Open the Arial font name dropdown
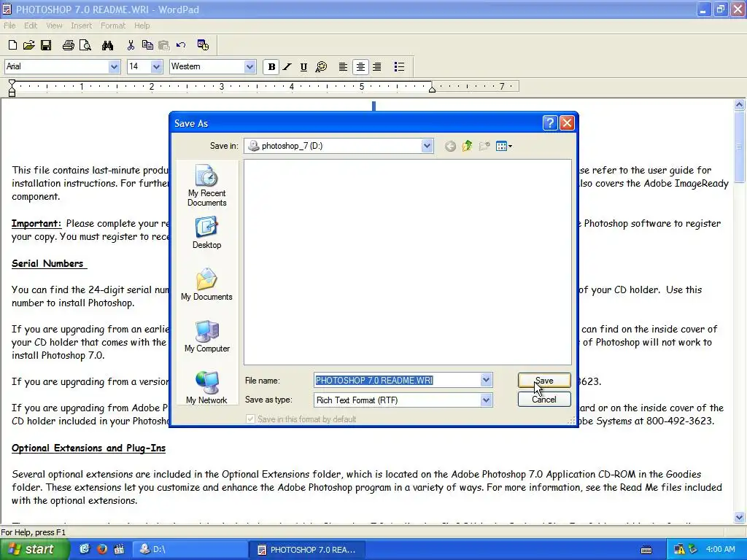 (114, 66)
